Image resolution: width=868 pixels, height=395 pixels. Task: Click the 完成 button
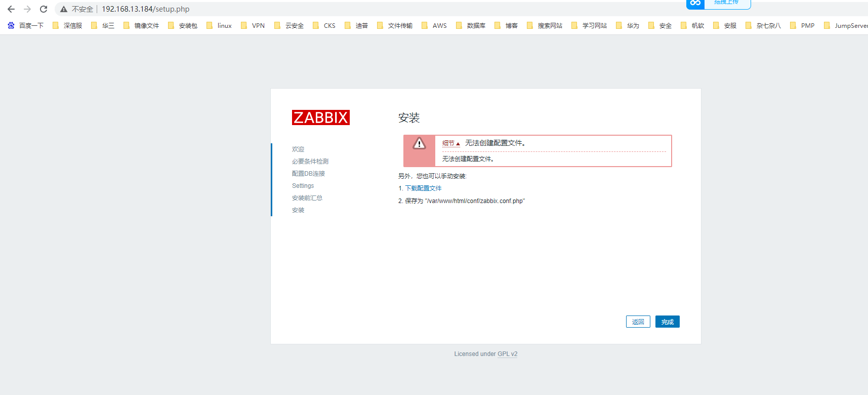tap(668, 322)
